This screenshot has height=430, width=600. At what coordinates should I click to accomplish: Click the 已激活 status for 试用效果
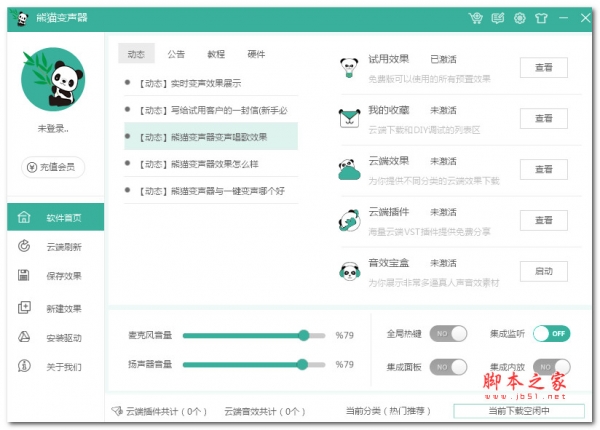coord(443,59)
